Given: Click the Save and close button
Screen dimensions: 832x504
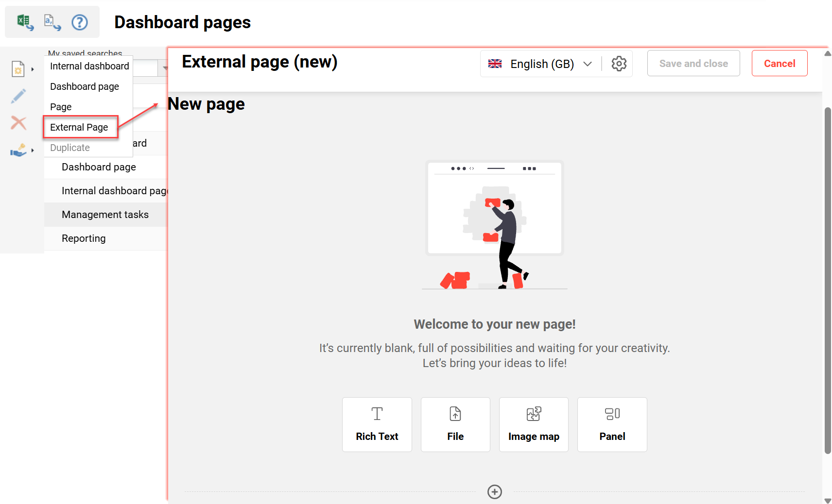Looking at the screenshot, I should coord(693,63).
